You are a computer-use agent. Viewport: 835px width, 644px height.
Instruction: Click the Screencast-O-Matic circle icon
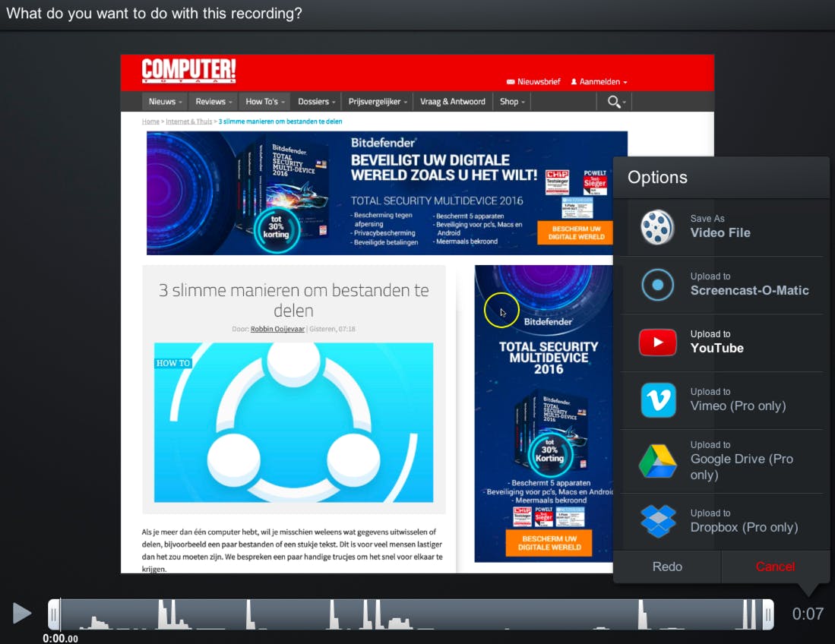[x=658, y=285]
